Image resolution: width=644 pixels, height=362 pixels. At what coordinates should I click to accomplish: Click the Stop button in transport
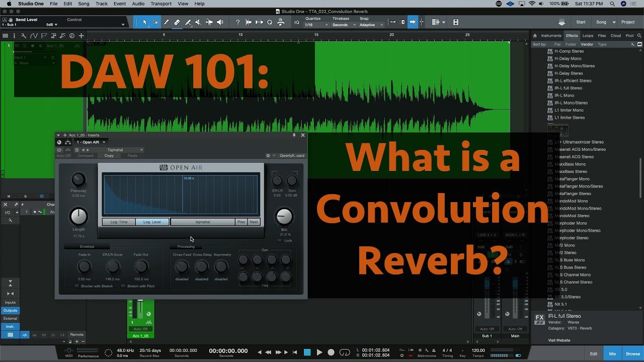coord(307,352)
